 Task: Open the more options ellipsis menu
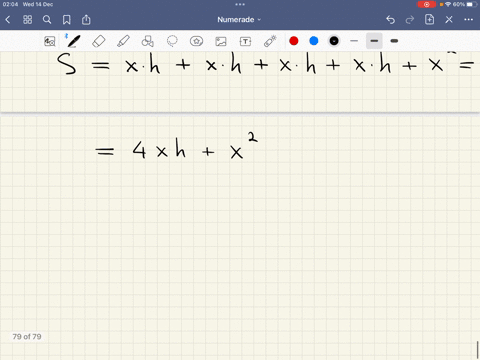point(468,20)
